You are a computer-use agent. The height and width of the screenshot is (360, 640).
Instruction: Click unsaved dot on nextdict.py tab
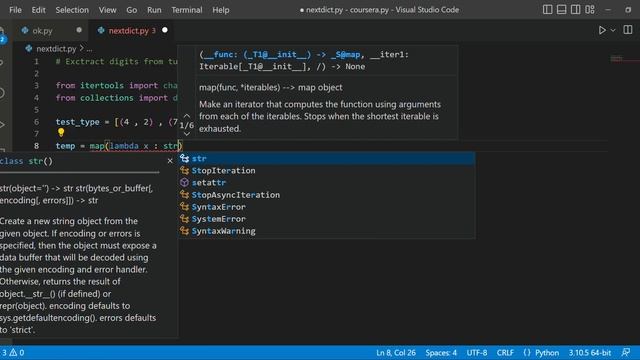[x=164, y=30]
